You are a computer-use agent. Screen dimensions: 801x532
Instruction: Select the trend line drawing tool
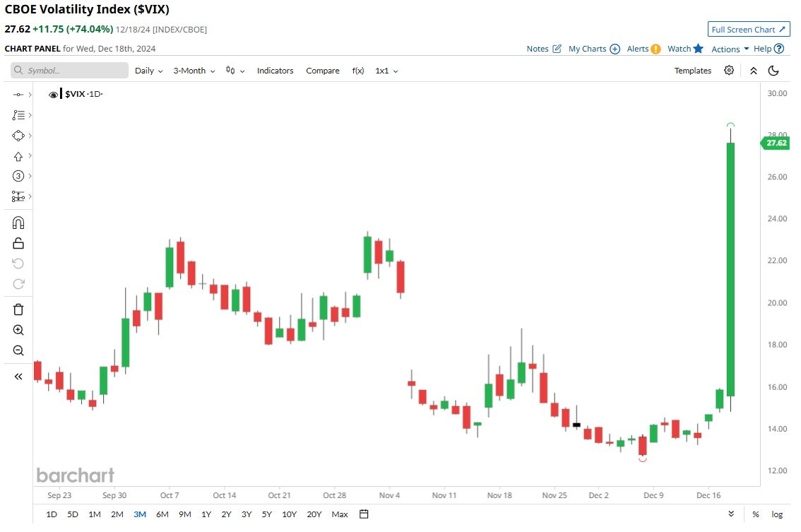tap(18, 95)
